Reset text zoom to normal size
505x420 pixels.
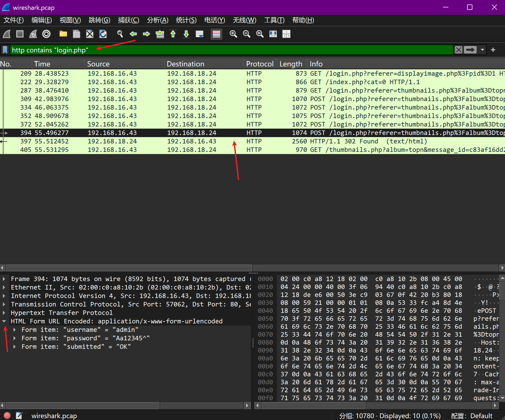260,34
